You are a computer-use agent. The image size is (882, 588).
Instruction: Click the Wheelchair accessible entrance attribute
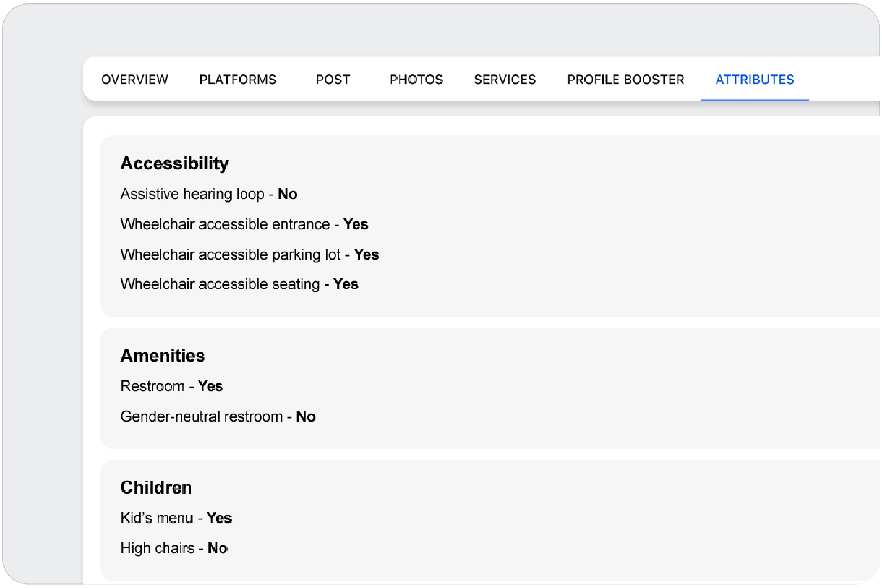225,225
